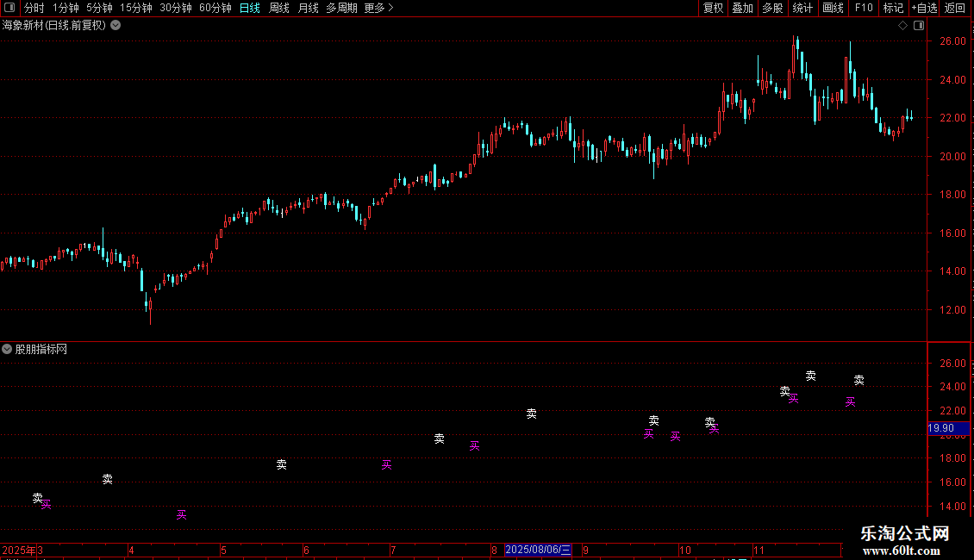Click the magenta 买 signal near April
Screen dimensions: 974x560
[x=181, y=514]
